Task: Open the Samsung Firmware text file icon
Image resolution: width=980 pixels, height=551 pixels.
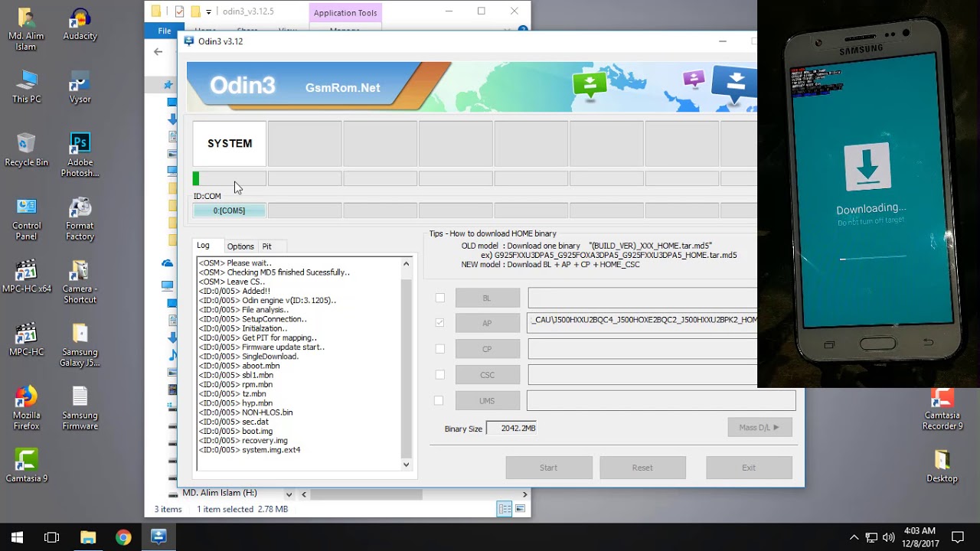Action: 80,409
